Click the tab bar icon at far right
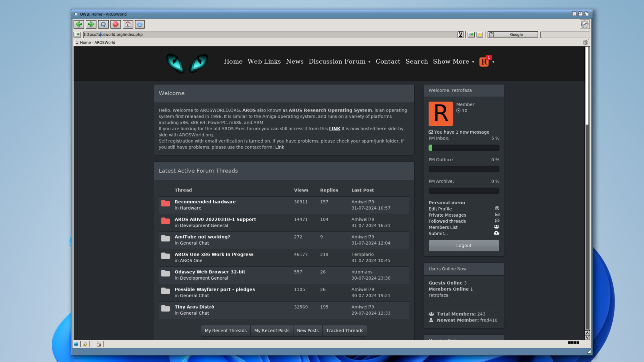Image resolution: width=644 pixels, height=362 pixels. click(x=585, y=42)
